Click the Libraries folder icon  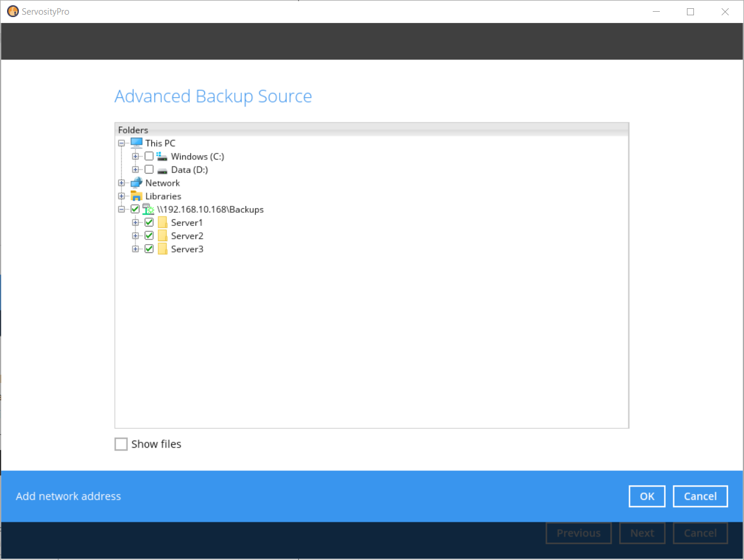(137, 196)
